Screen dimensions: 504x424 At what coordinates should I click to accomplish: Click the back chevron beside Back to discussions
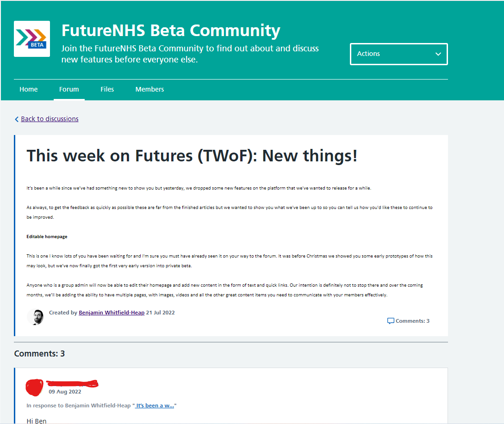coord(17,118)
